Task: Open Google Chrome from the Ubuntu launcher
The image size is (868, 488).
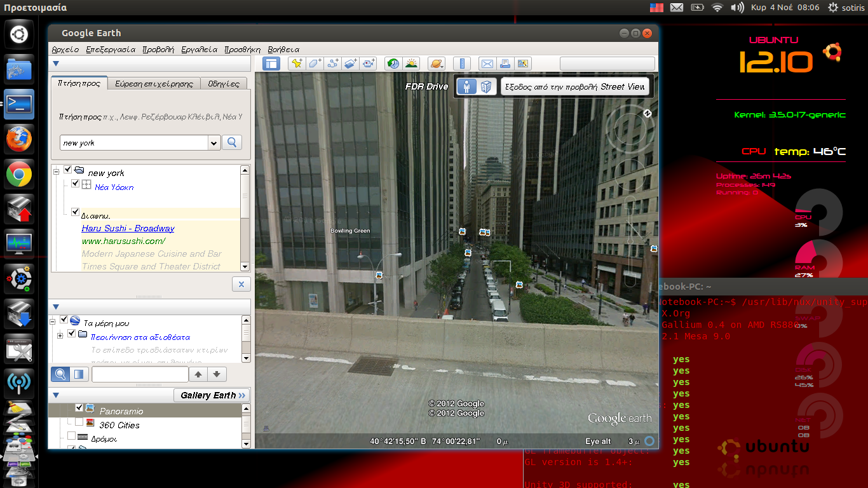Action: pyautogui.click(x=19, y=173)
